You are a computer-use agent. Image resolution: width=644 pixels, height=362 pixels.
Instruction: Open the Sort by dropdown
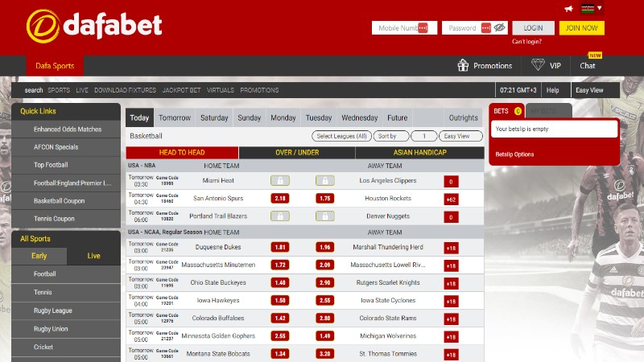point(392,136)
